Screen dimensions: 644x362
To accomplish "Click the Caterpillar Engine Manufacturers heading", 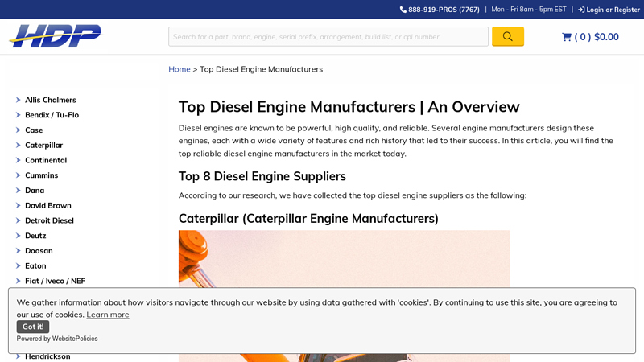I will (308, 218).
